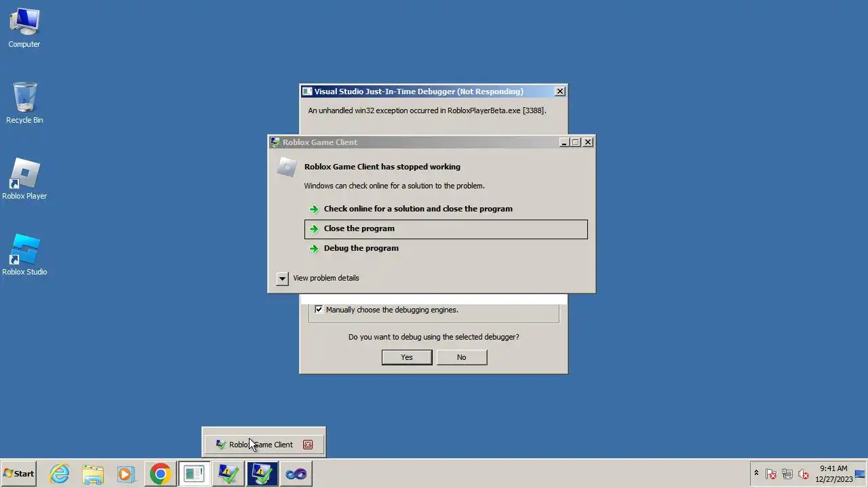The height and width of the screenshot is (488, 868).
Task: Open the Recycle Bin desktop icon
Action: coord(24,104)
